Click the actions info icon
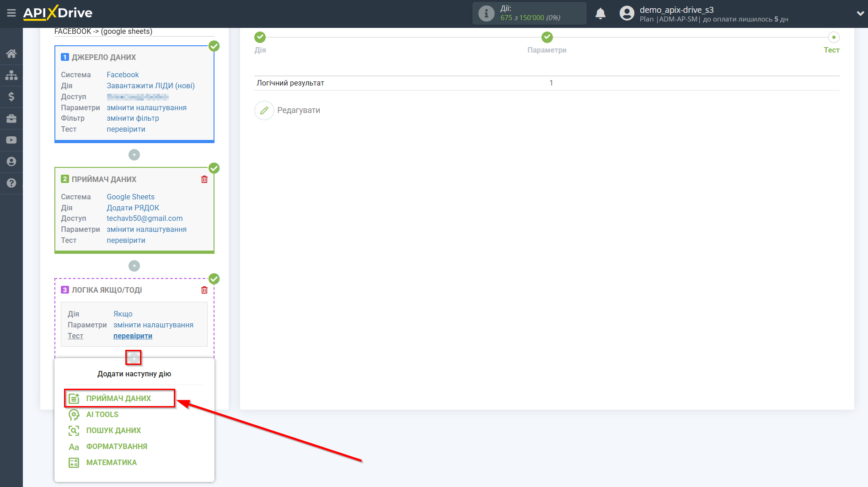 coord(486,13)
